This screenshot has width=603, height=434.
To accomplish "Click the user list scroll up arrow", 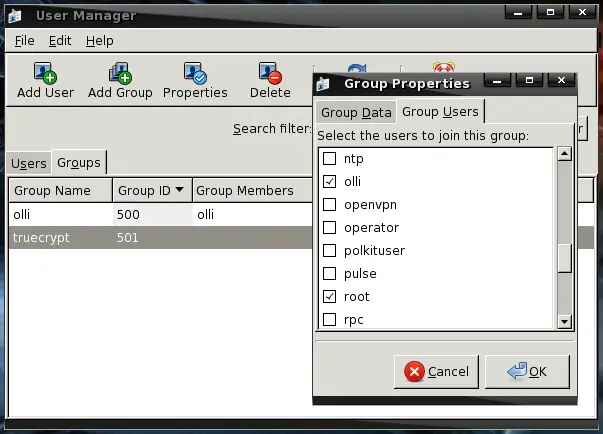I will tap(565, 154).
